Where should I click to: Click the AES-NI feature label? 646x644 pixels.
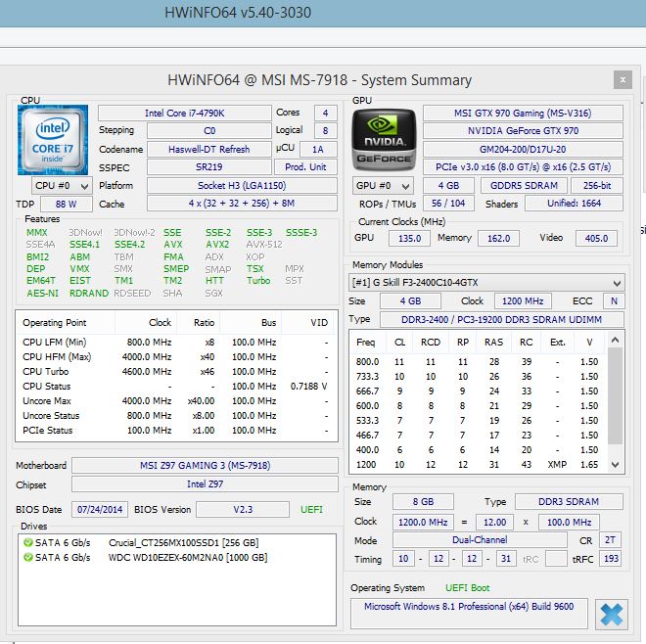point(42,293)
